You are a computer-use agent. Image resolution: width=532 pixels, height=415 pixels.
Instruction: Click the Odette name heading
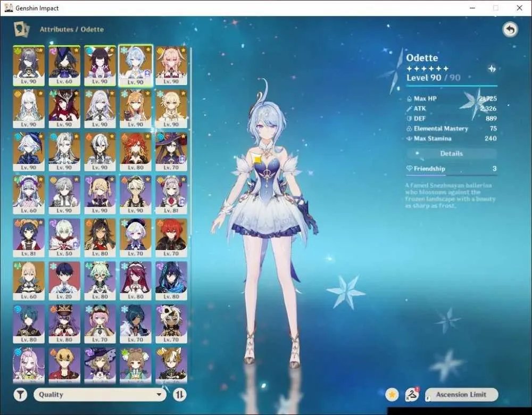(x=422, y=57)
